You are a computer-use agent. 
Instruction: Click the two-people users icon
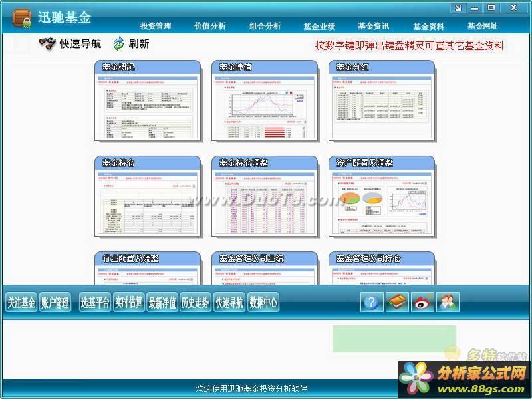[x=448, y=302]
